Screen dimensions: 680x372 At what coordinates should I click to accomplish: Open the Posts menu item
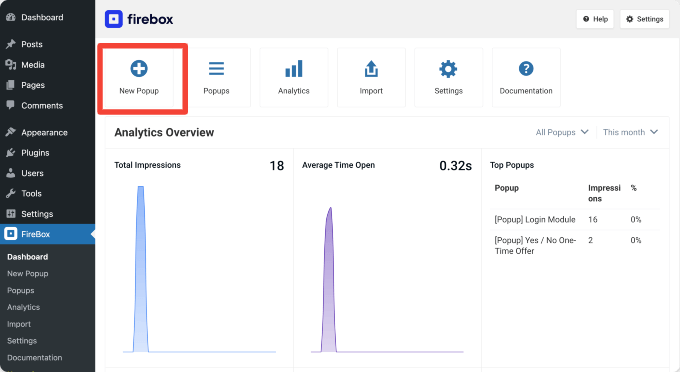click(x=48, y=44)
